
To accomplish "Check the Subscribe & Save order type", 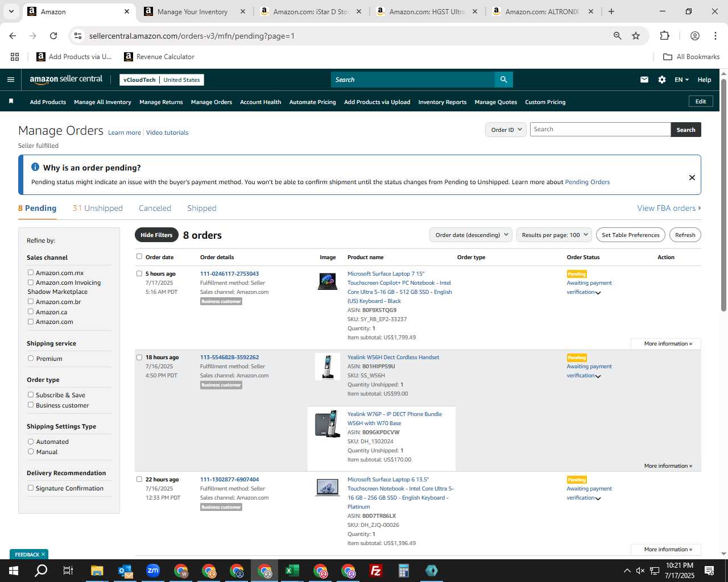I will (31, 394).
